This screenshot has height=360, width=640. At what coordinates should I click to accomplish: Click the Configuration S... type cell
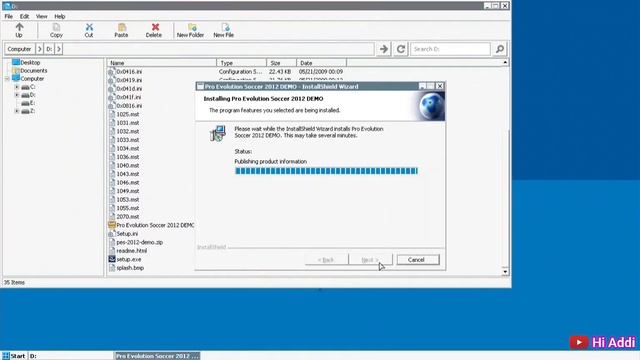click(240, 72)
